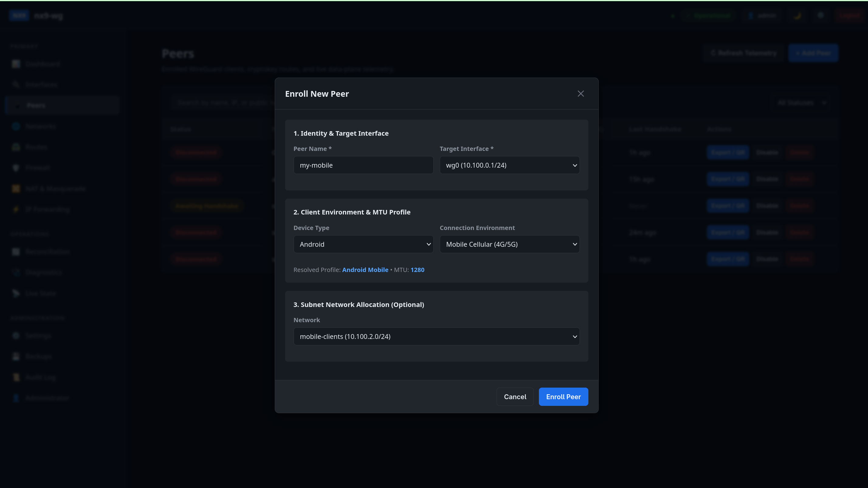Open the Backups icon in sidebar
This screenshot has width=868, height=488.
[16, 357]
